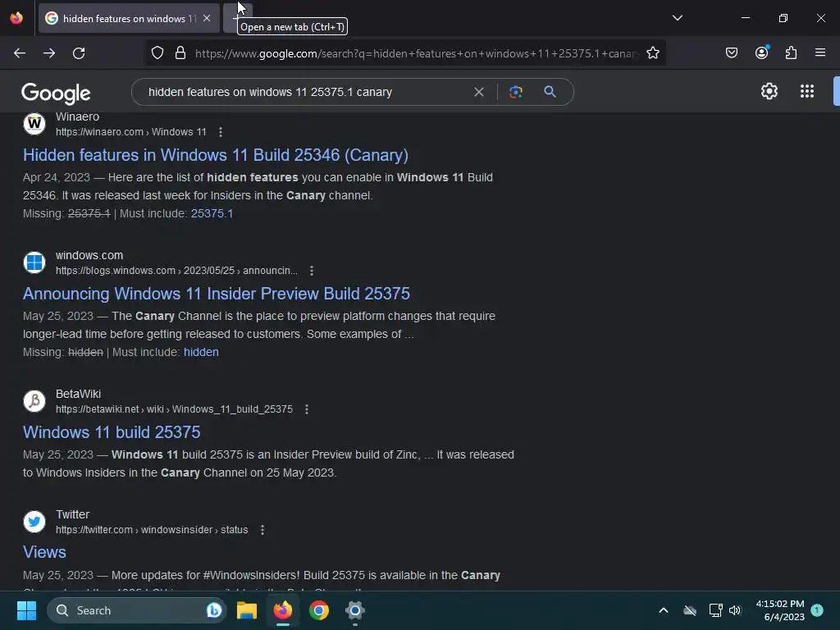840x630 pixels.
Task: Open the Google apps grid
Action: pyautogui.click(x=807, y=92)
